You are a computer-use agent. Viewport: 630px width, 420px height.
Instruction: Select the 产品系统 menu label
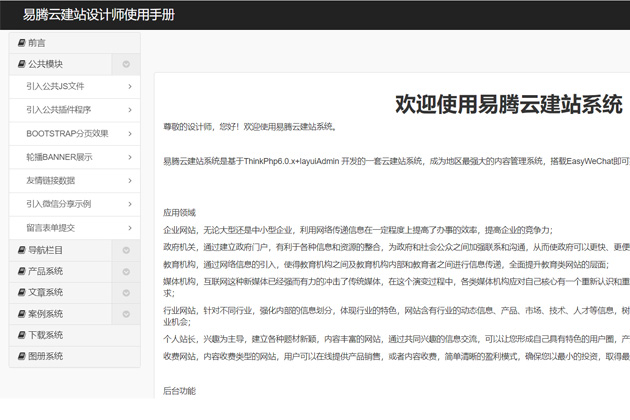pyautogui.click(x=45, y=271)
